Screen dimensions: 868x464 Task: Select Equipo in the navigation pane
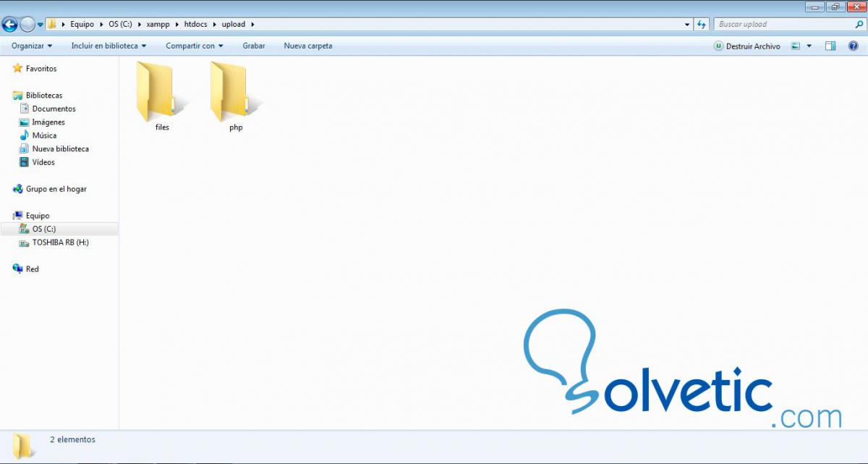point(30,216)
